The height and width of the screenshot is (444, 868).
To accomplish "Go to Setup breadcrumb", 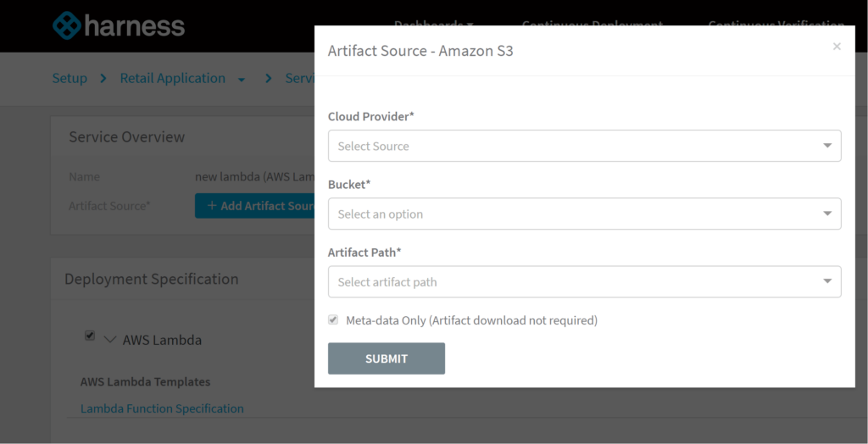I will pyautogui.click(x=70, y=78).
